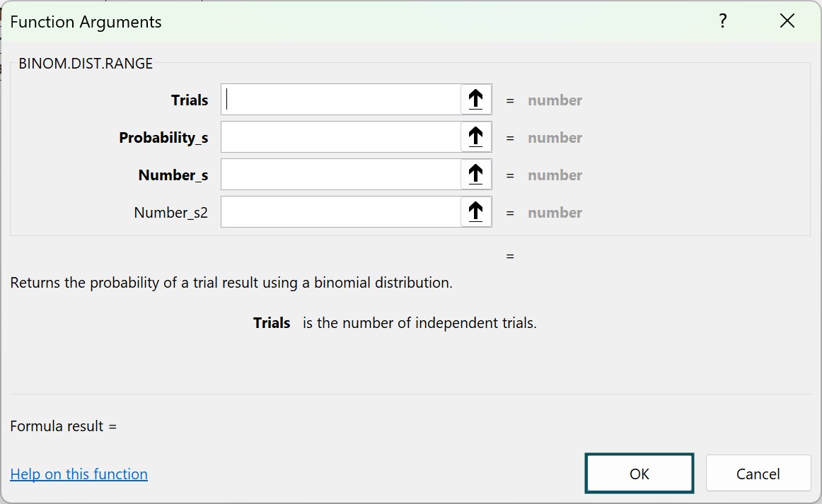Click the Number_s range selector arrow icon

tap(475, 174)
